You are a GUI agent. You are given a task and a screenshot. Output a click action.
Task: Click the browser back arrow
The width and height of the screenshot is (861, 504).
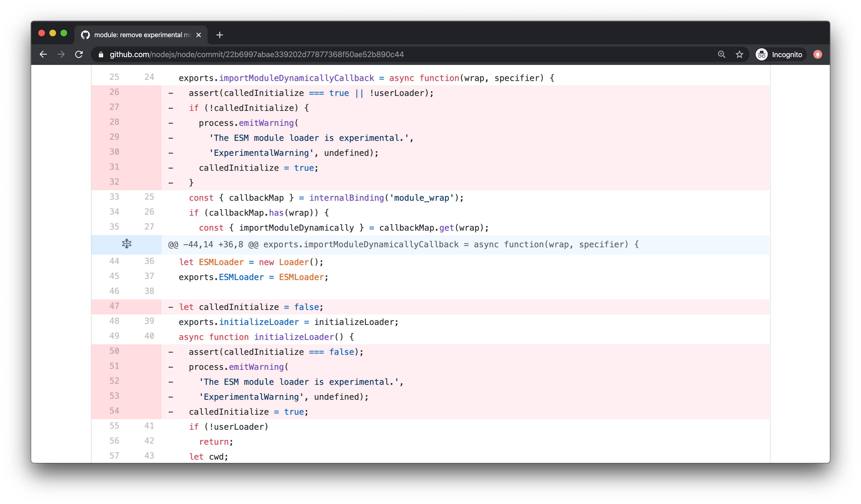pyautogui.click(x=43, y=54)
